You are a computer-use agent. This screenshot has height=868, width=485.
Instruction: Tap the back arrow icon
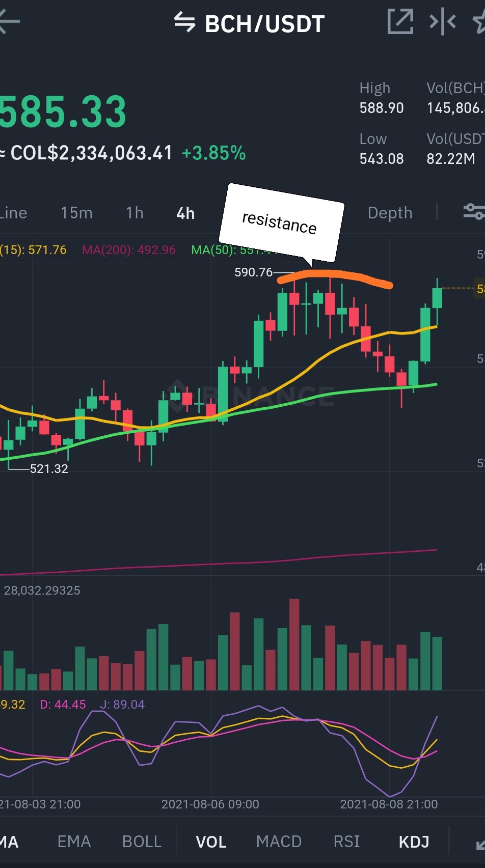coord(9,21)
